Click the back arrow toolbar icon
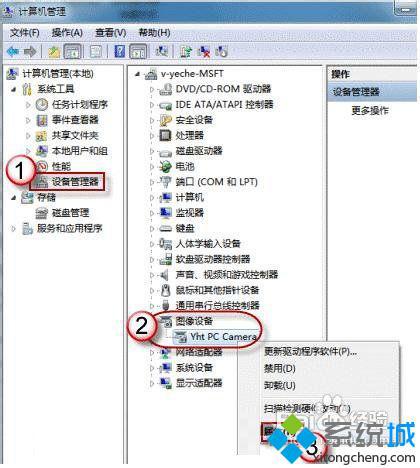This screenshot has height=468, width=420. pos(14,52)
